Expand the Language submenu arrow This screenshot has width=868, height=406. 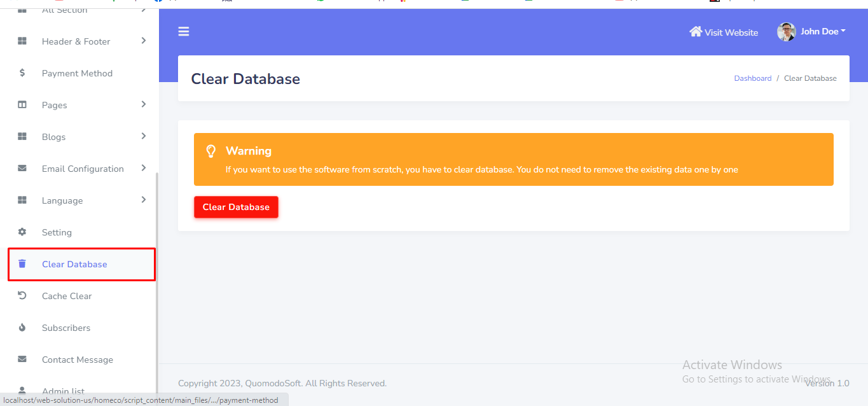(144, 200)
